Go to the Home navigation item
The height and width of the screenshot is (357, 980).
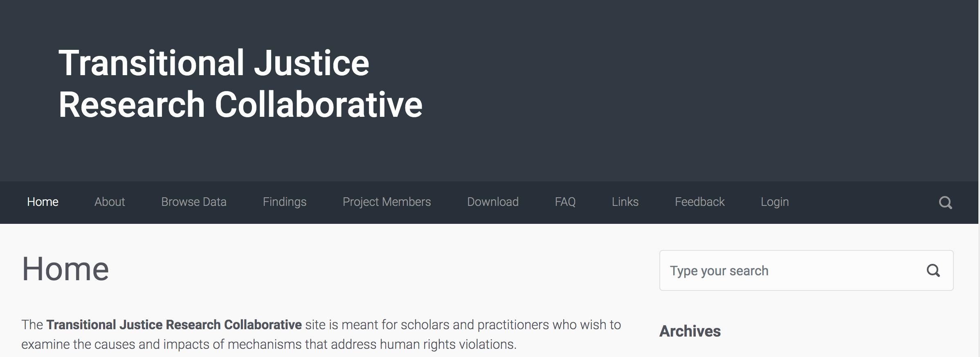[x=43, y=202]
